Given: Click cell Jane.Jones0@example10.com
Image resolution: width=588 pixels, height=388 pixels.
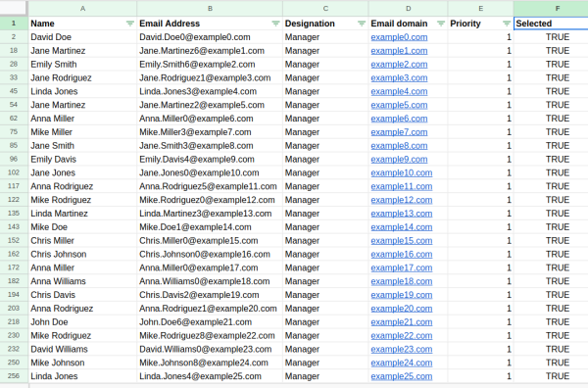Looking at the screenshot, I should [210, 172].
